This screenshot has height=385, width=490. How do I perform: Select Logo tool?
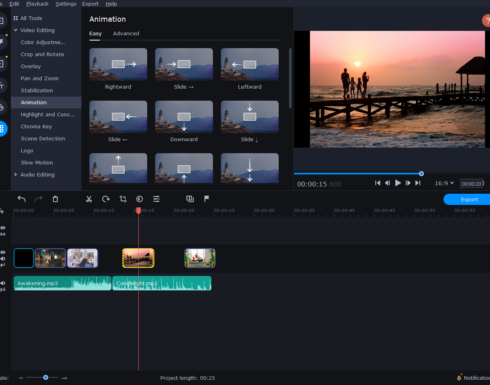pos(27,151)
